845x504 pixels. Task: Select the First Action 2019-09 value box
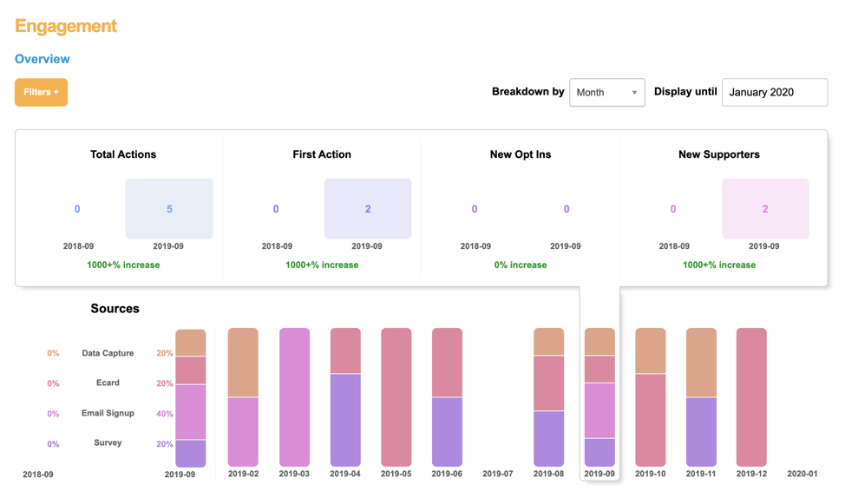point(368,209)
